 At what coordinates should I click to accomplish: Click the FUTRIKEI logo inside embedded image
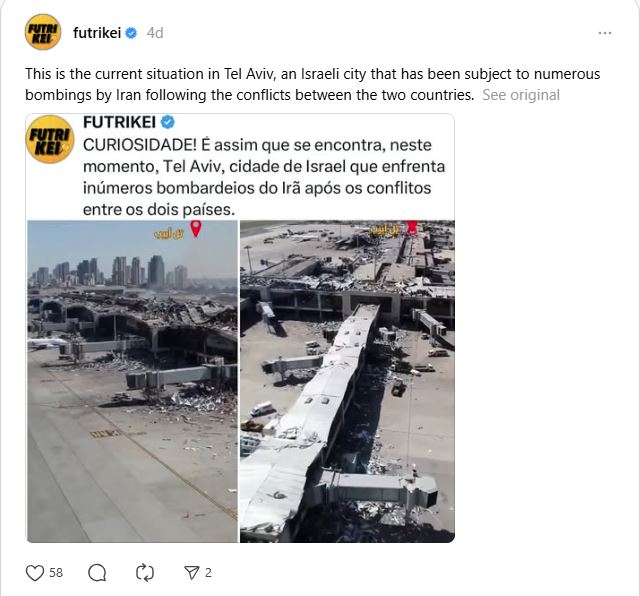click(x=50, y=140)
